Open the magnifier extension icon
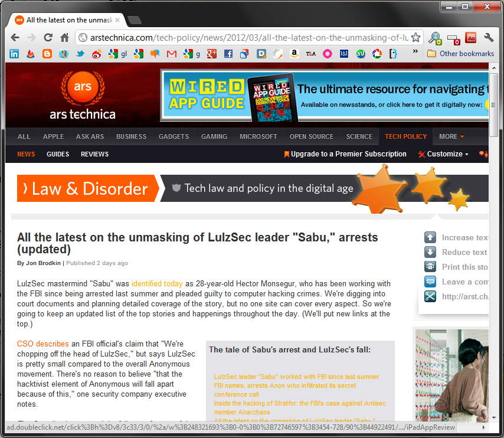 [435, 38]
